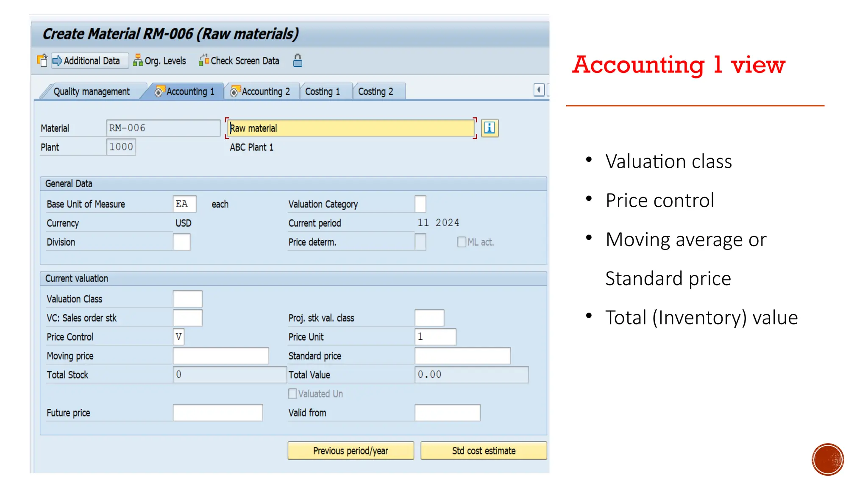Click the 'Accounting 1 view' slide title
Image resolution: width=868 pixels, height=488 pixels.
click(679, 65)
